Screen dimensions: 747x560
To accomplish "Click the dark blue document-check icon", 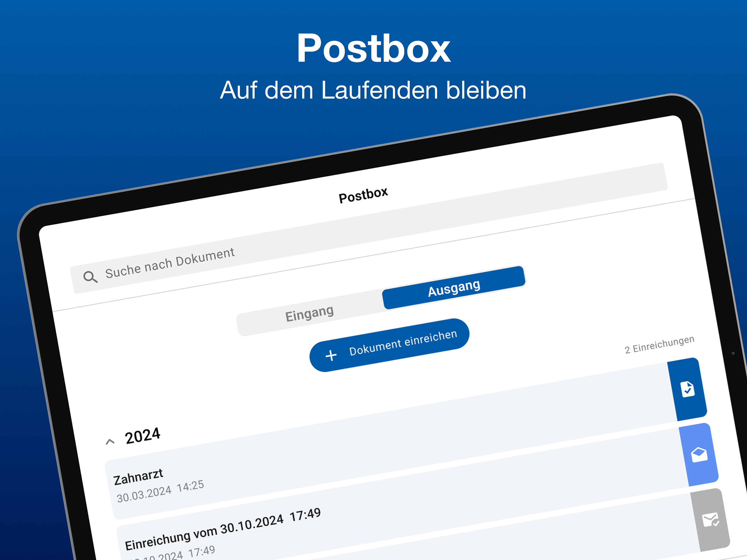I will (x=688, y=389).
